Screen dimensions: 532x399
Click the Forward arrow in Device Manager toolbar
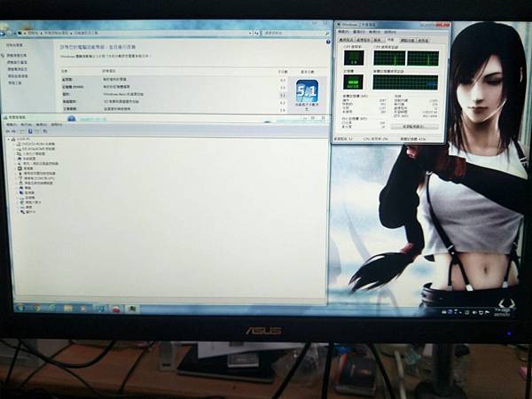click(x=13, y=131)
